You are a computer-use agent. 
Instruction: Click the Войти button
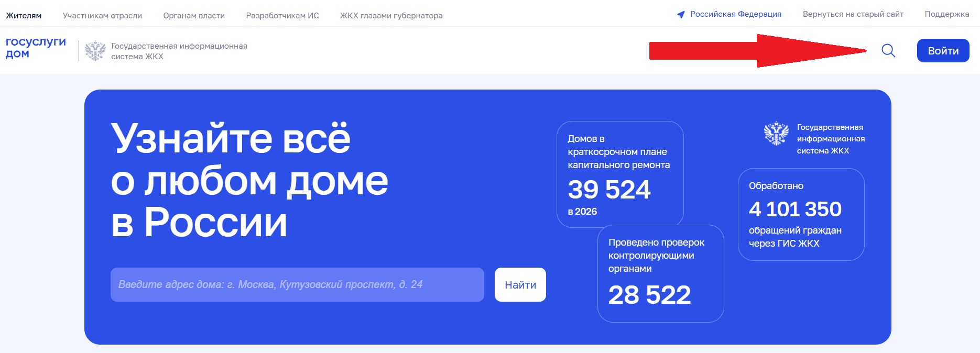click(943, 51)
